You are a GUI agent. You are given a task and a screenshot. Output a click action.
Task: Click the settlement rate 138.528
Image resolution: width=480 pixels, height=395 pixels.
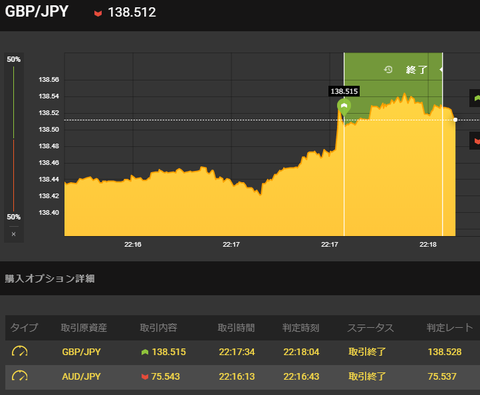(x=445, y=352)
